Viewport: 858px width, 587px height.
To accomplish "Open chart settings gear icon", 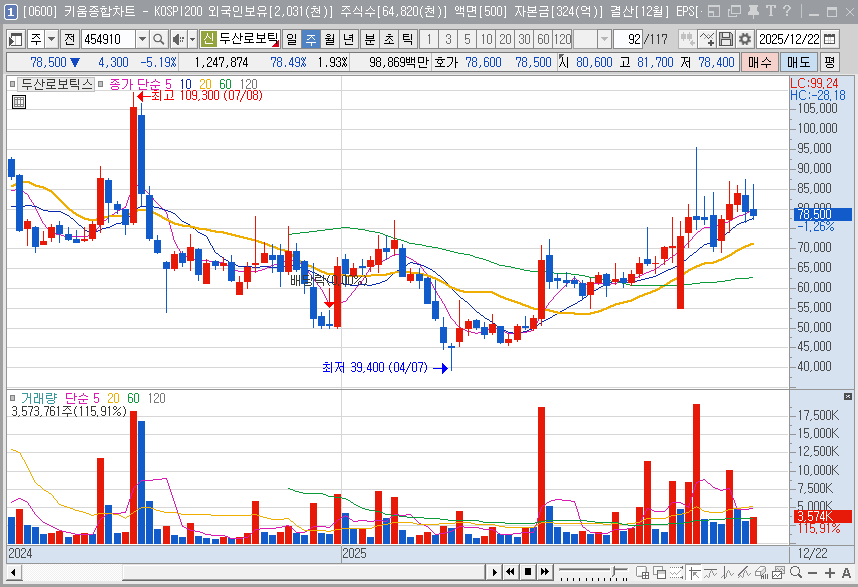I will coord(745,39).
